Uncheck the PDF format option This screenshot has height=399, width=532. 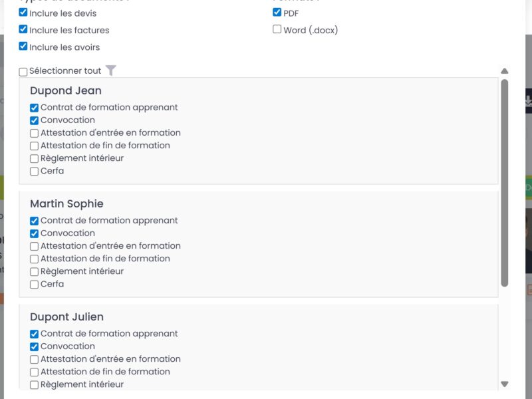[x=277, y=11]
